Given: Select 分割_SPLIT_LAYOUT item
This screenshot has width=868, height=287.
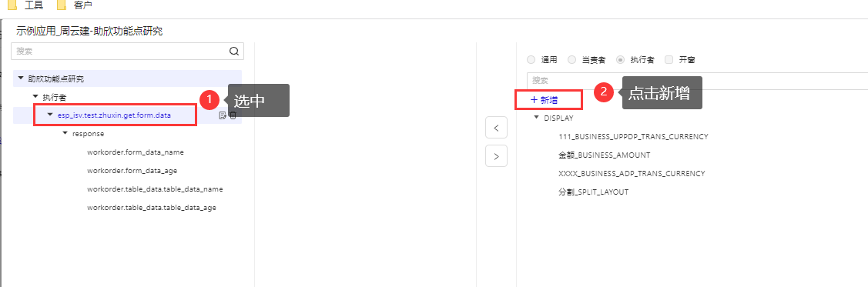Looking at the screenshot, I should (x=593, y=192).
